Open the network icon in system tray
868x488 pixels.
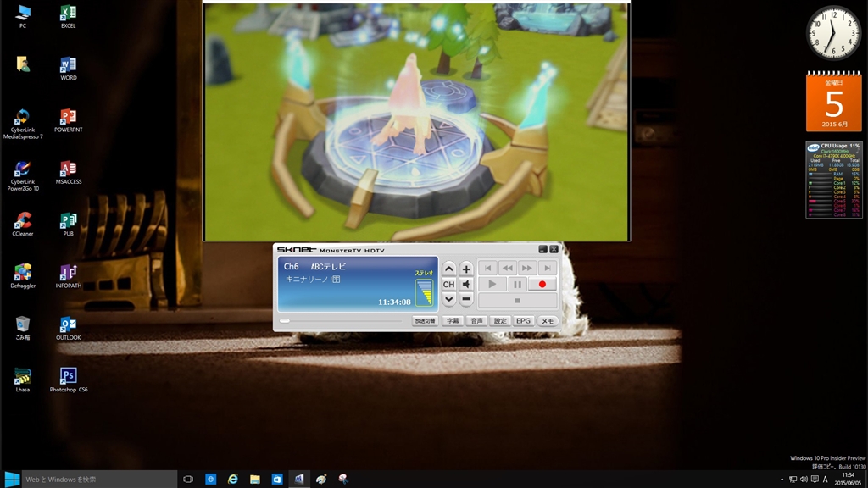pyautogui.click(x=793, y=480)
